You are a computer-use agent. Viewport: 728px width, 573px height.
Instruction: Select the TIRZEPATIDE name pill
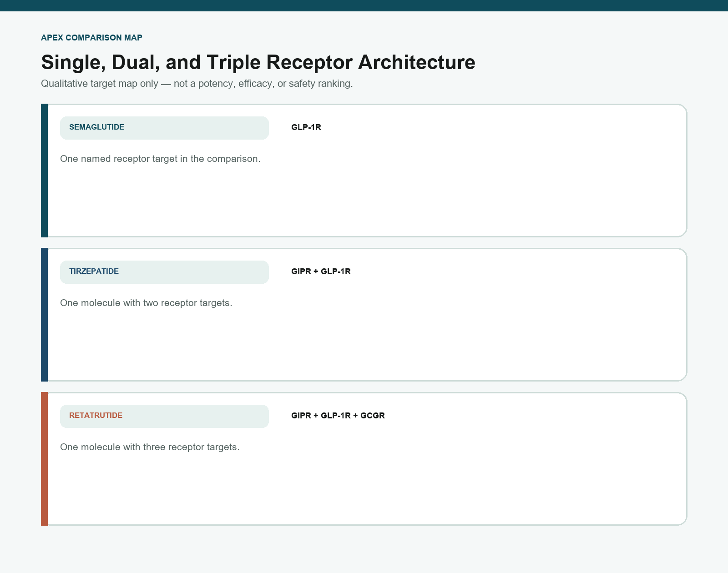click(164, 272)
